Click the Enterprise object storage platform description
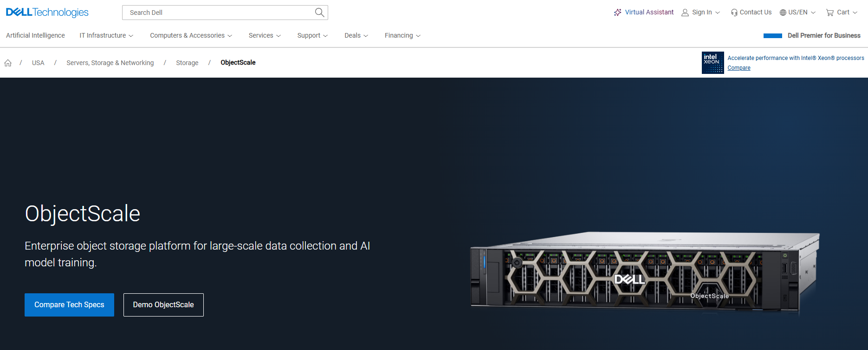This screenshot has width=868, height=350. tap(197, 254)
